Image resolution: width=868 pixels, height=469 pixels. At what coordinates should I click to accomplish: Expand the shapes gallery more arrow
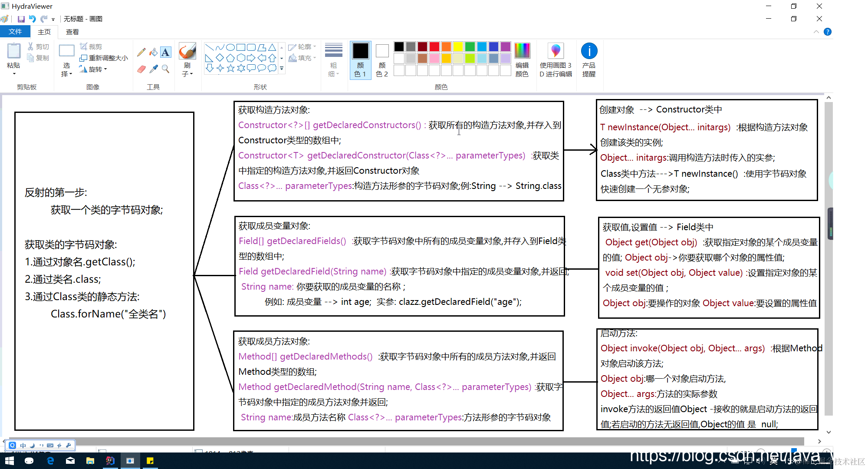(x=282, y=69)
